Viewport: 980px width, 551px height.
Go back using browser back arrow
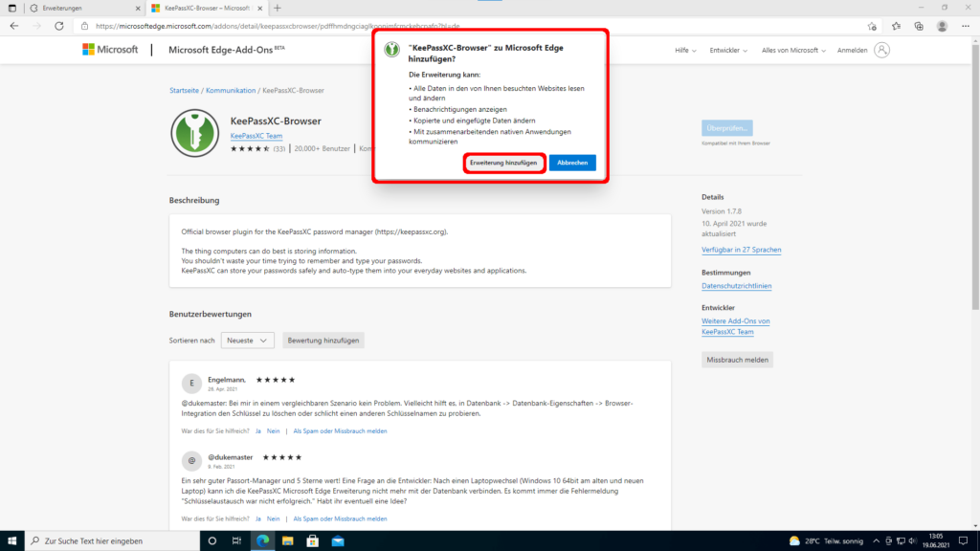click(x=13, y=26)
